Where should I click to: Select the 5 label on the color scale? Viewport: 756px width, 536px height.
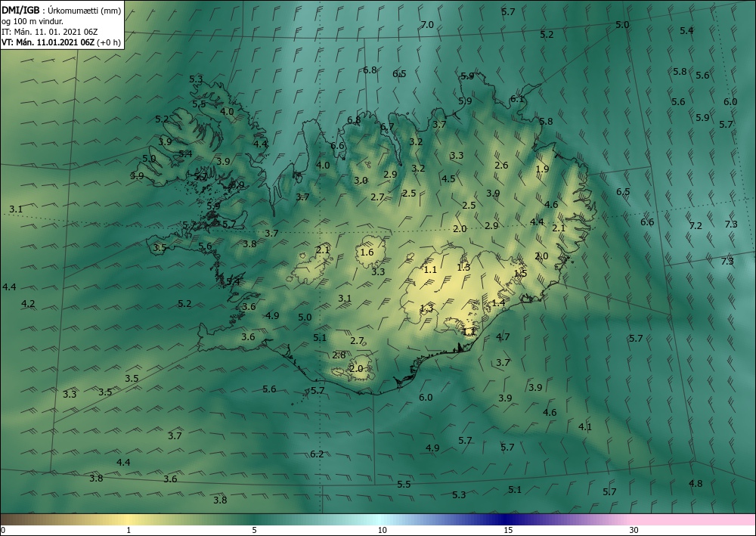(254, 530)
